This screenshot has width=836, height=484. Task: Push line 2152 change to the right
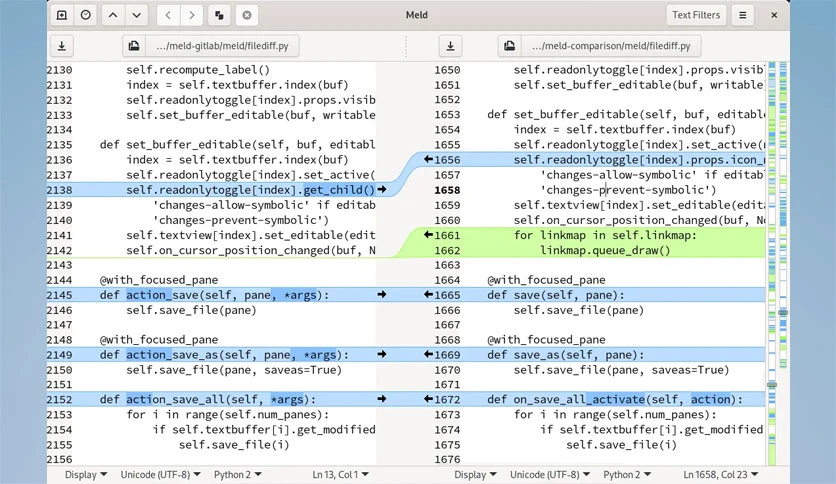pos(382,399)
